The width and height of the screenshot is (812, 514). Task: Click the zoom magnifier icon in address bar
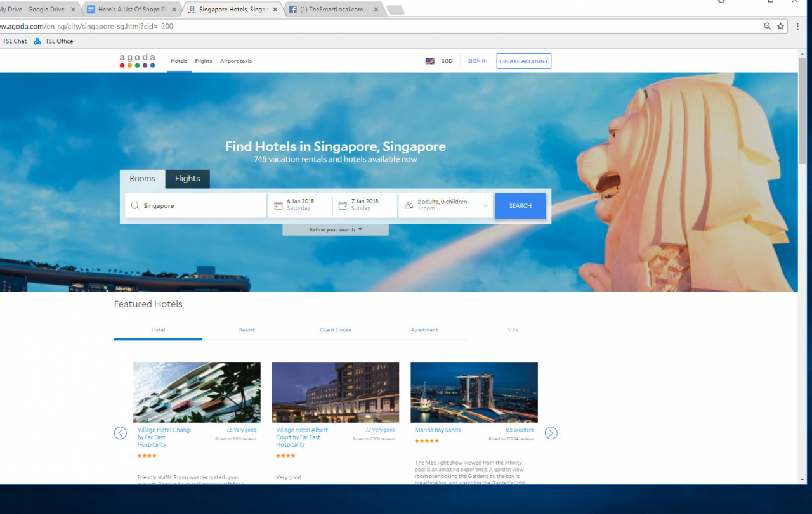point(768,27)
